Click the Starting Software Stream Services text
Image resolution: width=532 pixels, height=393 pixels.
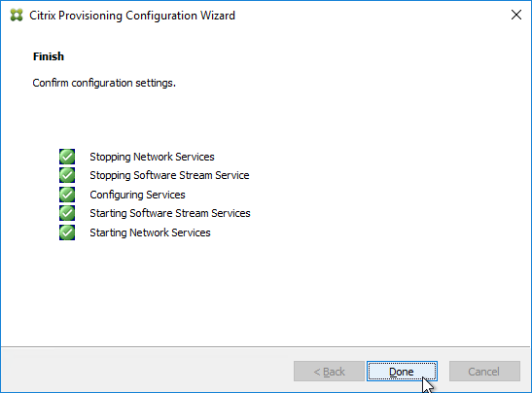coord(170,213)
